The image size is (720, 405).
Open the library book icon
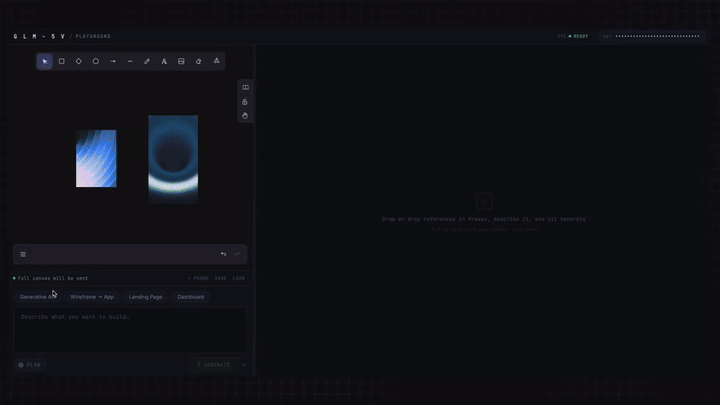click(245, 87)
